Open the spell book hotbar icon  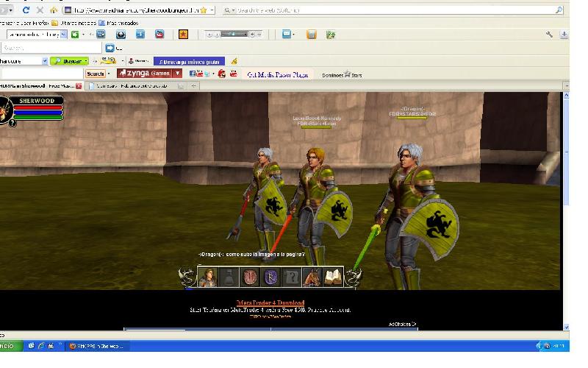click(x=333, y=277)
